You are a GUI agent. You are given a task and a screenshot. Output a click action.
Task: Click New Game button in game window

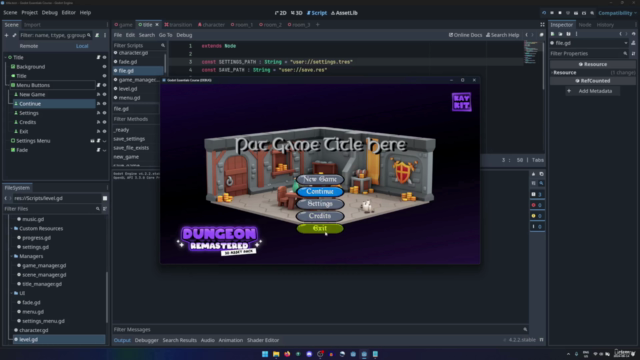(320, 179)
